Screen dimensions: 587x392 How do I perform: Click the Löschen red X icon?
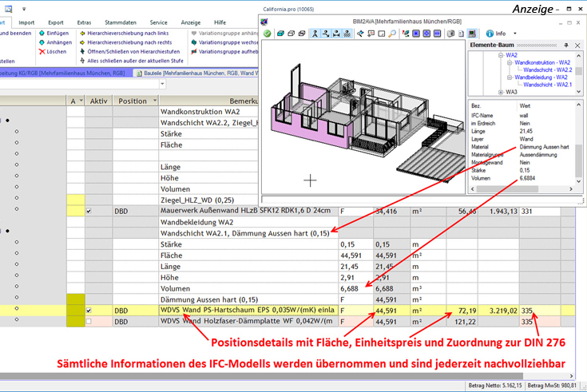[x=41, y=51]
